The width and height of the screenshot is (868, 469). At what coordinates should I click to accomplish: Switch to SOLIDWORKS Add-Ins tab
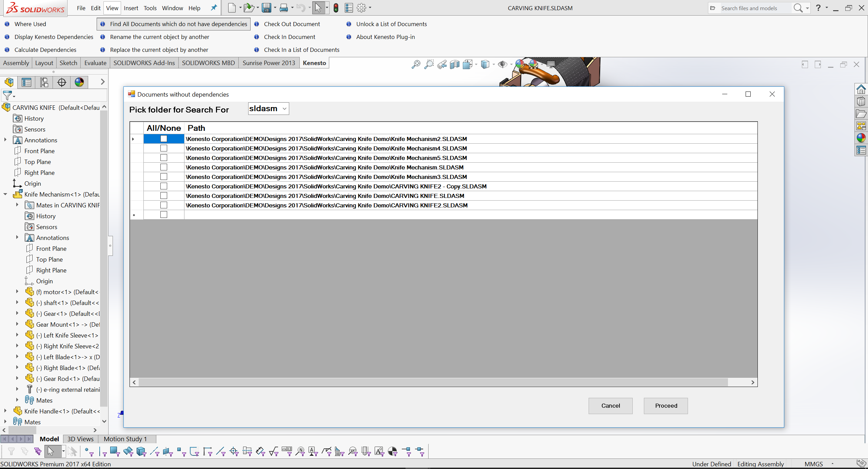[x=144, y=63]
